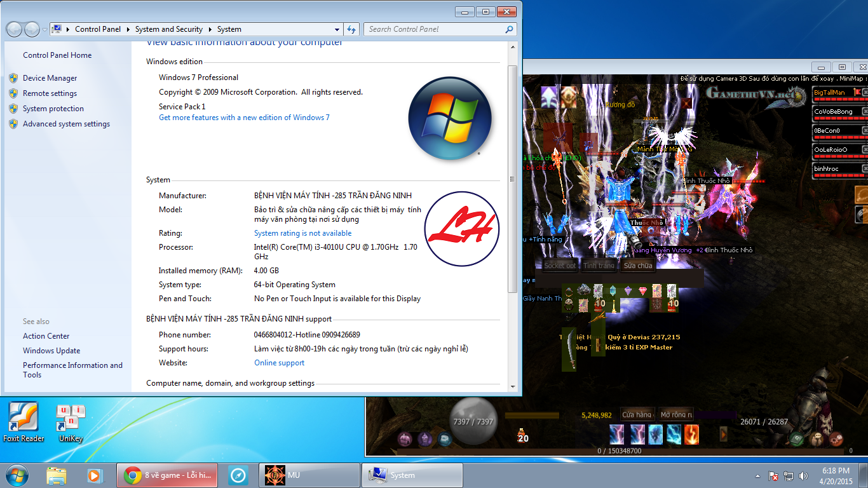Open System protection settings
This screenshot has height=488, width=868.
pos(53,109)
